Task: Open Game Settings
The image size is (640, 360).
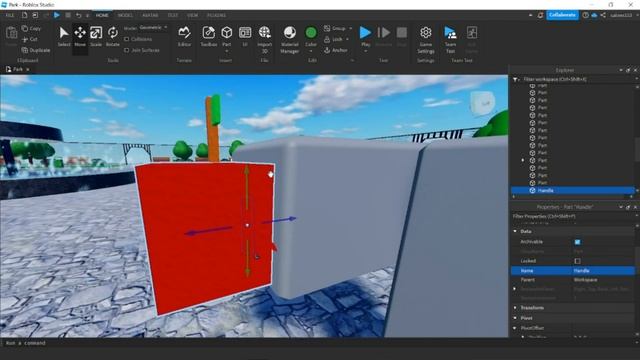Action: (426, 39)
